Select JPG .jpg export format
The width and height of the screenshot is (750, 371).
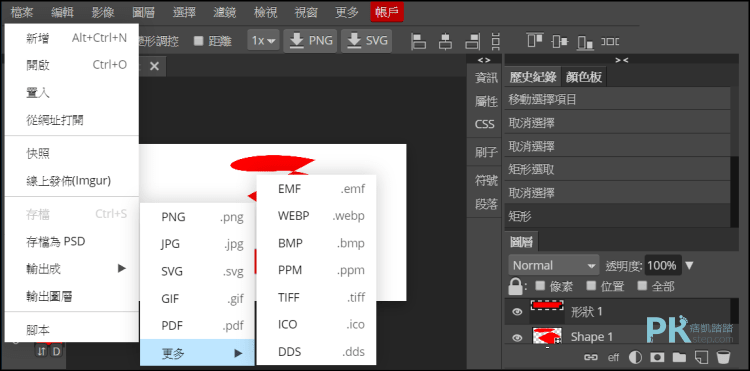tap(197, 245)
